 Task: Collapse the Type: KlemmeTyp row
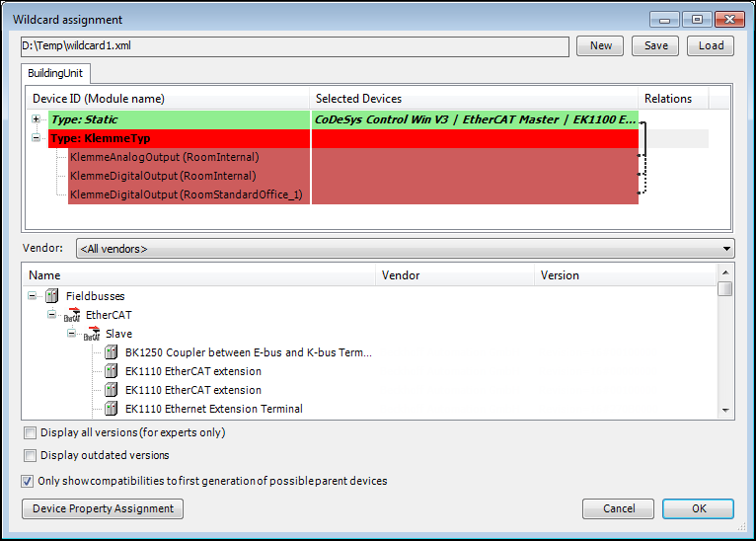tap(37, 138)
